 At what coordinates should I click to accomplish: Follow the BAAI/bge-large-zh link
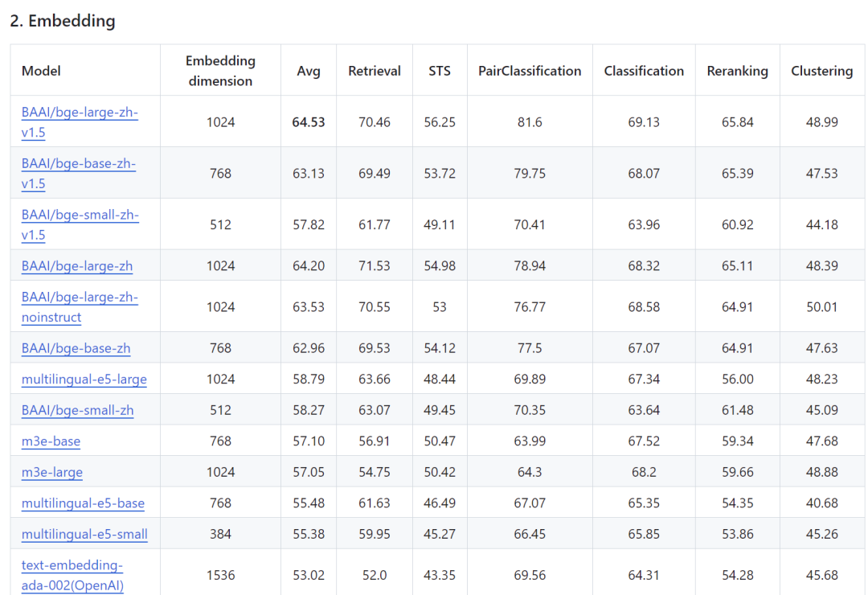(77, 266)
